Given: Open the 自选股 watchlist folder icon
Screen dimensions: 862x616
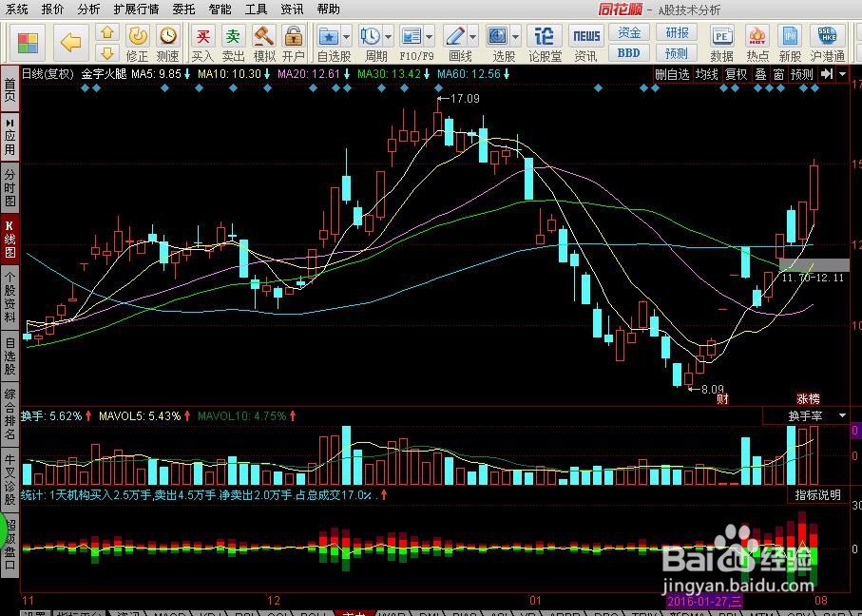Looking at the screenshot, I should (329, 37).
